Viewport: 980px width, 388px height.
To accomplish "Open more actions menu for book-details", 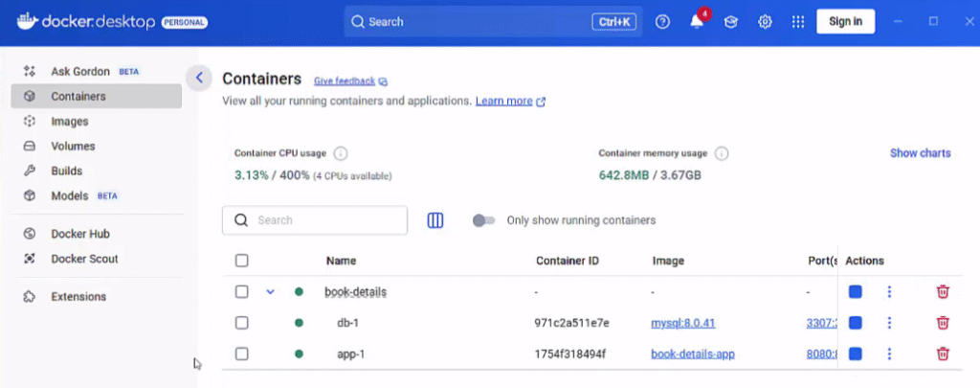I will [x=889, y=291].
